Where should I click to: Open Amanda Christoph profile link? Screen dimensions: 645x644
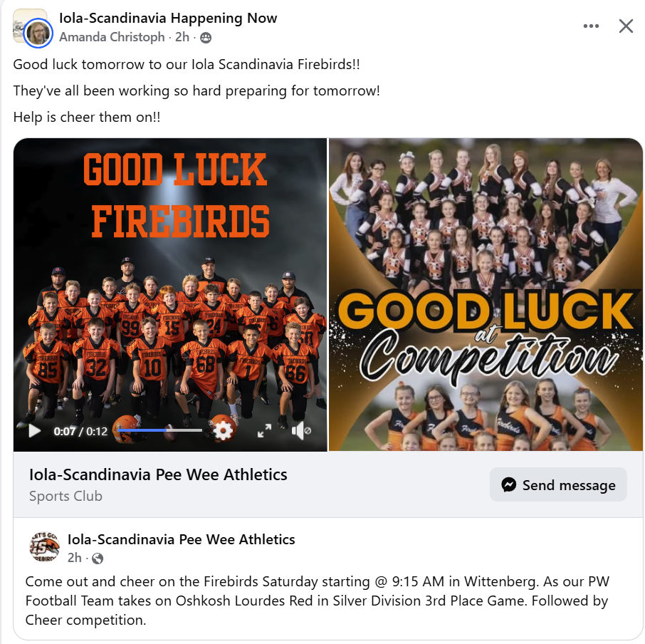(112, 37)
